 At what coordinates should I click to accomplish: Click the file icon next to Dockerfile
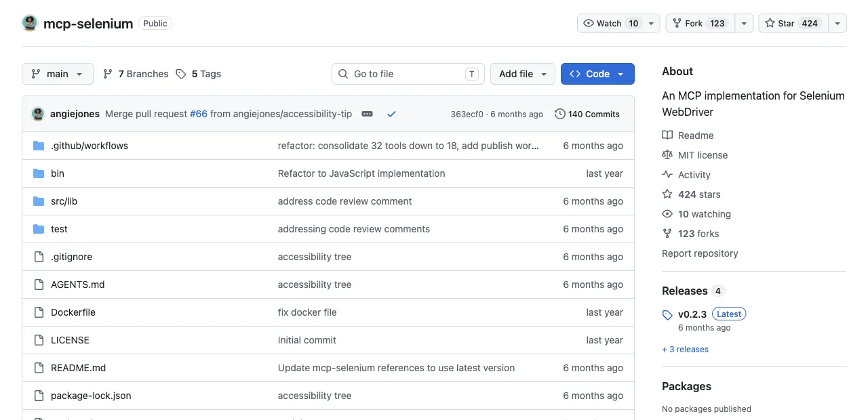pos(39,312)
